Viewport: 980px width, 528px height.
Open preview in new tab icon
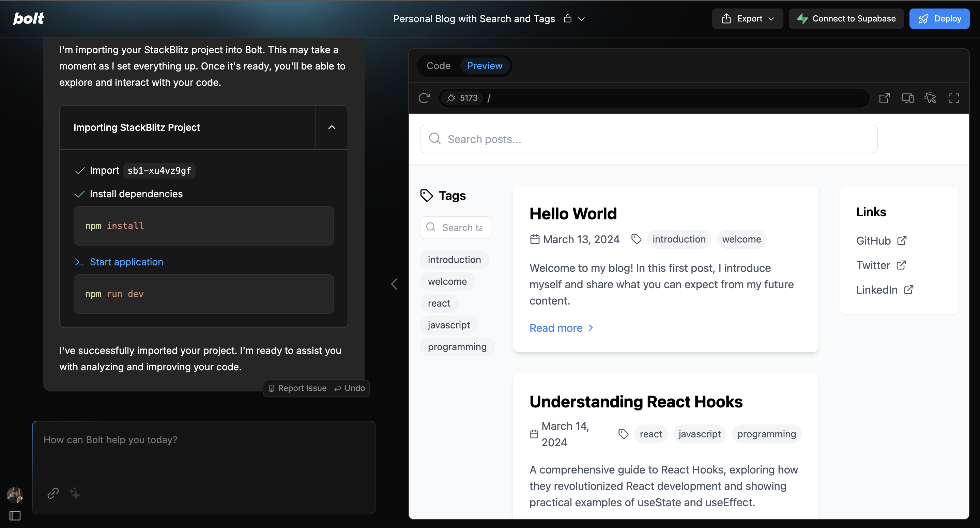885,98
